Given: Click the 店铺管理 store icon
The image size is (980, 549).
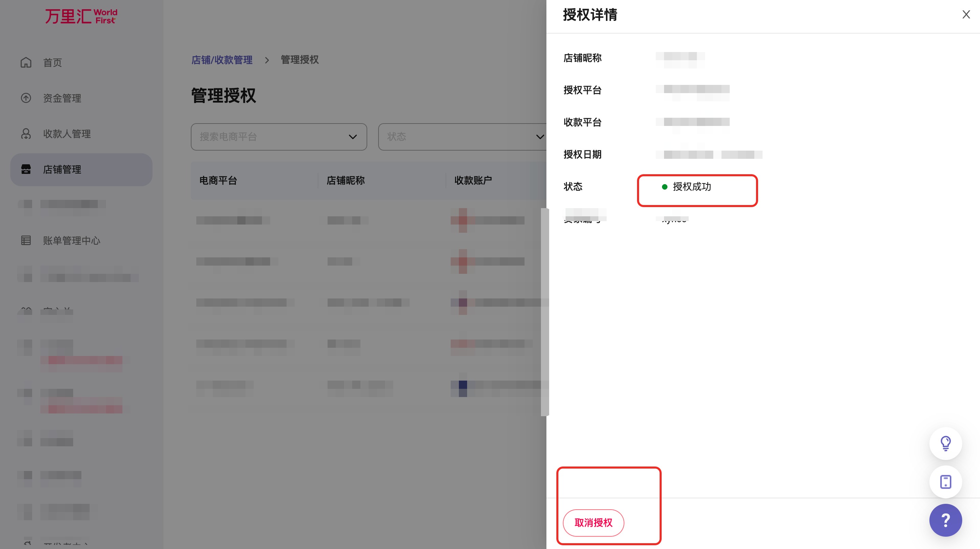Looking at the screenshot, I should [x=26, y=169].
